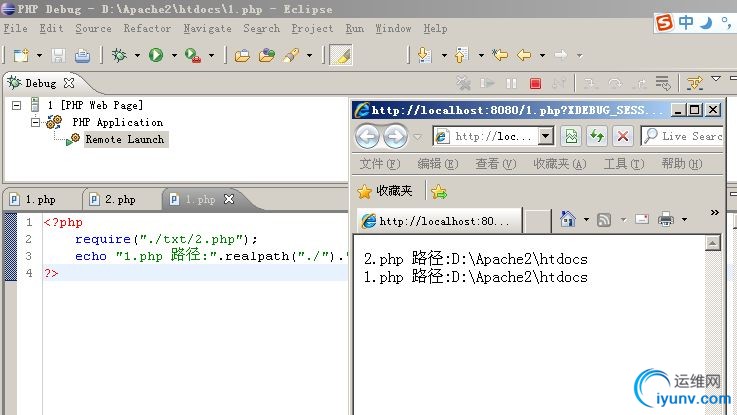
Task: Open the External Tools dropdown arrow
Action: 211,55
